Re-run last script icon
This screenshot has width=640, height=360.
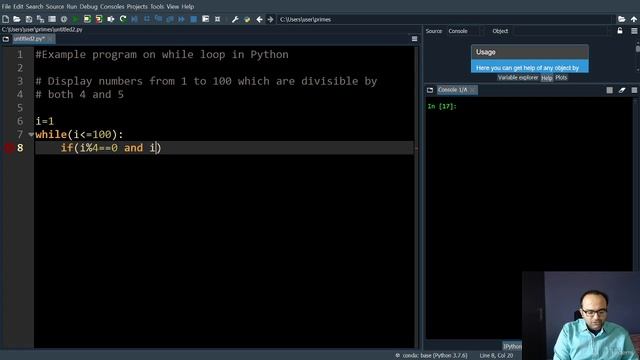point(122,19)
